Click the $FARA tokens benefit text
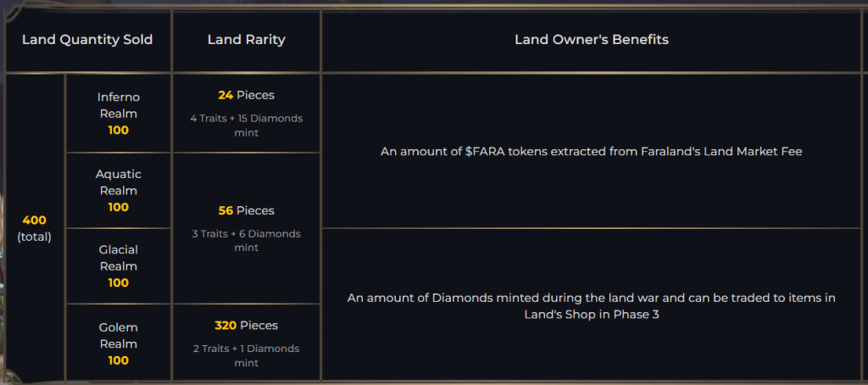Image resolution: width=868 pixels, height=385 pixels. (591, 152)
